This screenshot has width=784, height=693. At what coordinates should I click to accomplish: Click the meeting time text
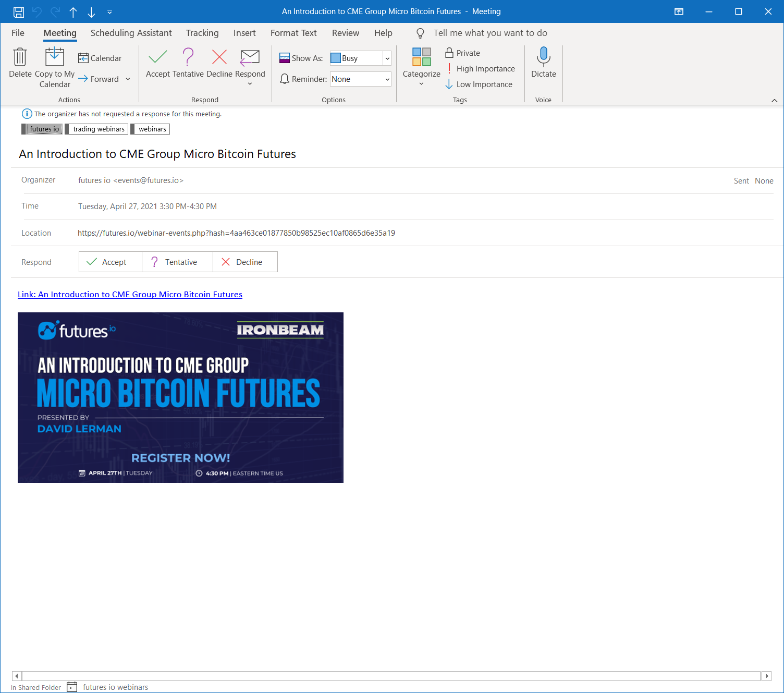tap(148, 206)
